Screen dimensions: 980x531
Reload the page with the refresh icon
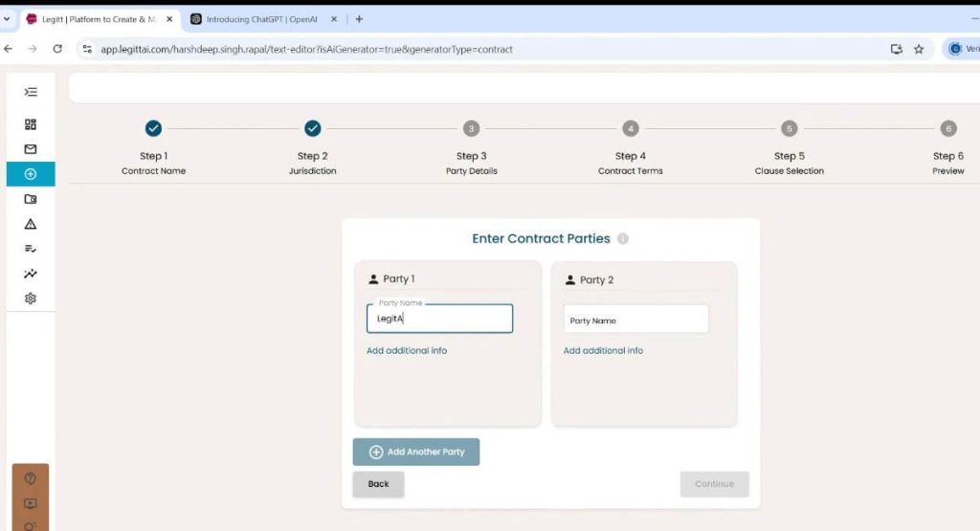(57, 49)
